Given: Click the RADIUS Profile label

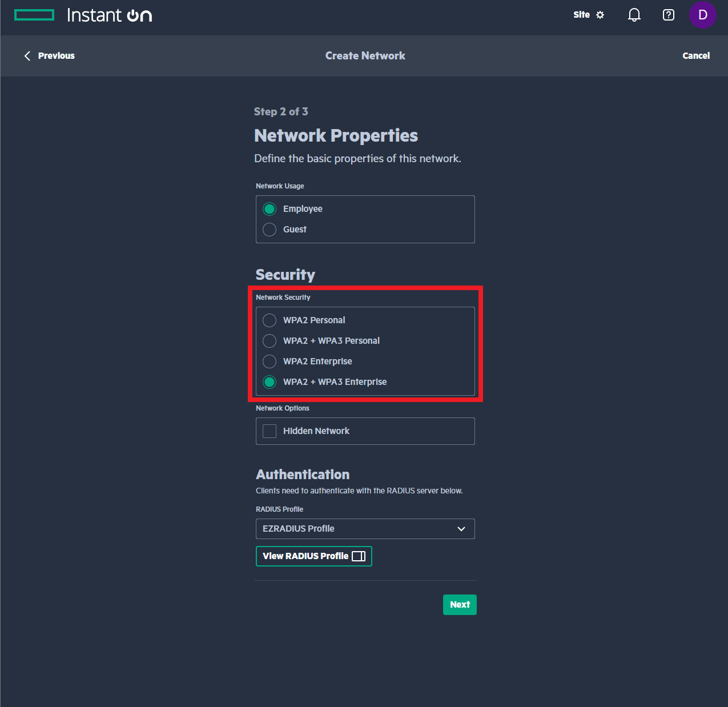Looking at the screenshot, I should coord(279,509).
